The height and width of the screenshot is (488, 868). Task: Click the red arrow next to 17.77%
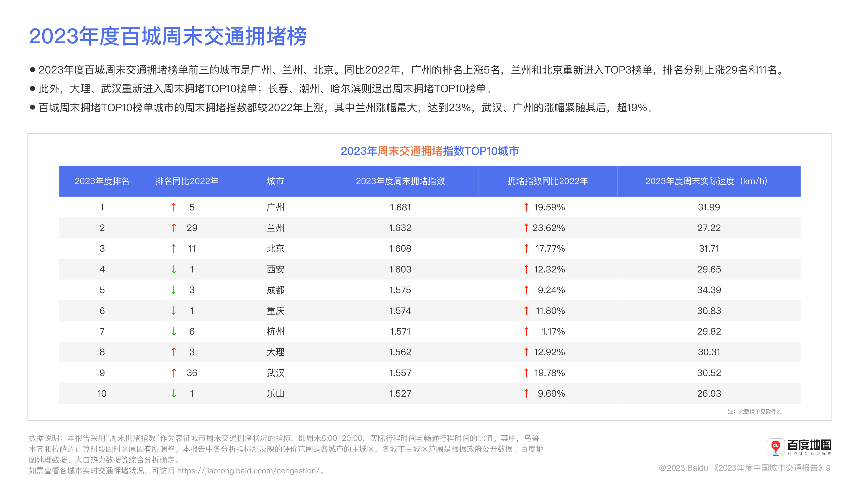(x=526, y=249)
